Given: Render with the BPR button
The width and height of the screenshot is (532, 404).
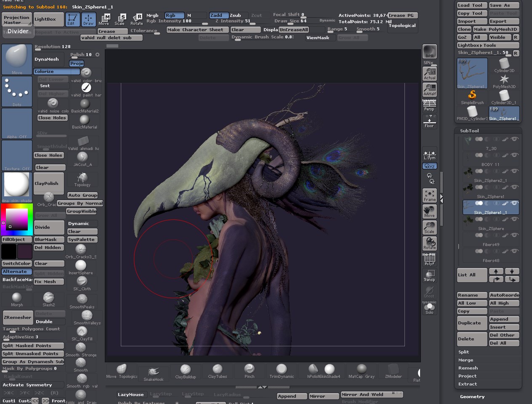Looking at the screenshot, I should click(x=429, y=51).
